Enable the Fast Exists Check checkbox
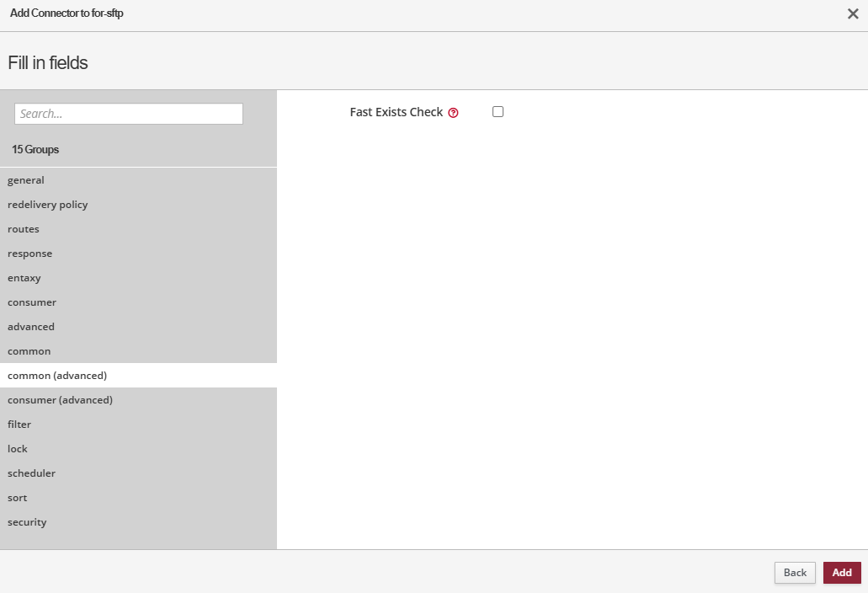 498,112
